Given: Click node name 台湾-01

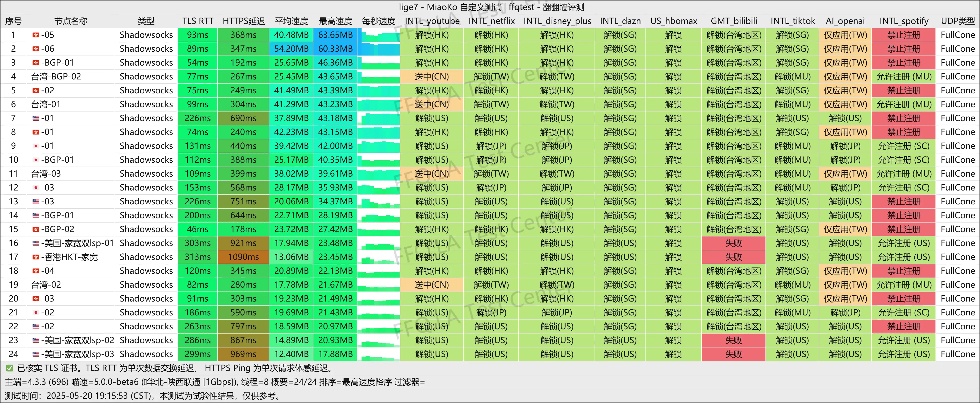Looking at the screenshot, I should click(x=46, y=104).
